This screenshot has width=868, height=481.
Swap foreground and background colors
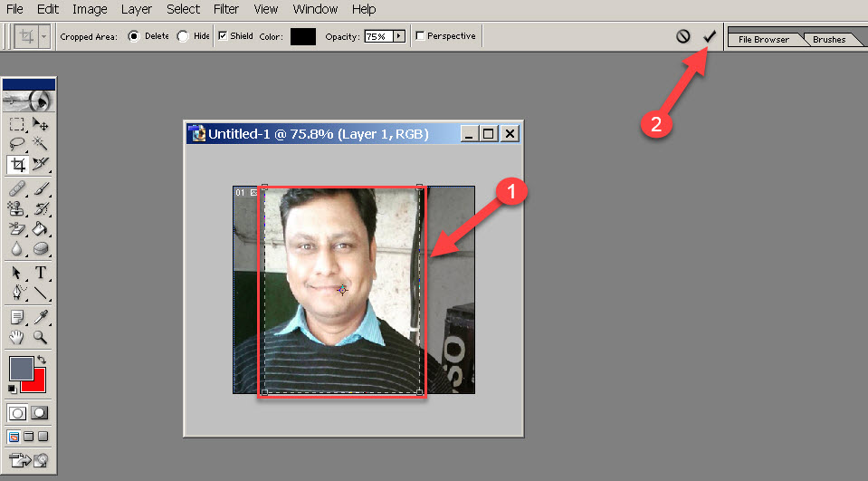pyautogui.click(x=42, y=360)
